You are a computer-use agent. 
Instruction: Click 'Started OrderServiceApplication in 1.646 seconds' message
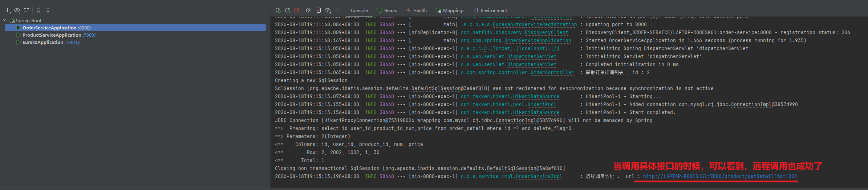(696, 41)
